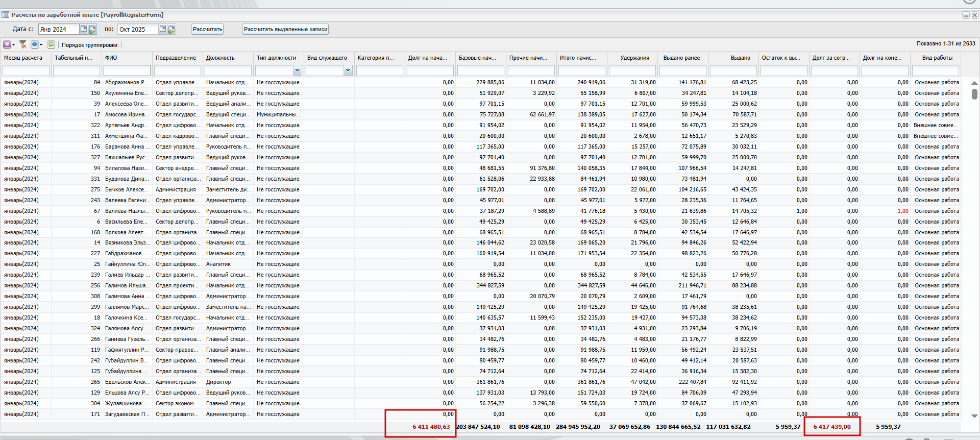
Task: Expand the Вид служащего filter dropdown
Action: (x=348, y=70)
